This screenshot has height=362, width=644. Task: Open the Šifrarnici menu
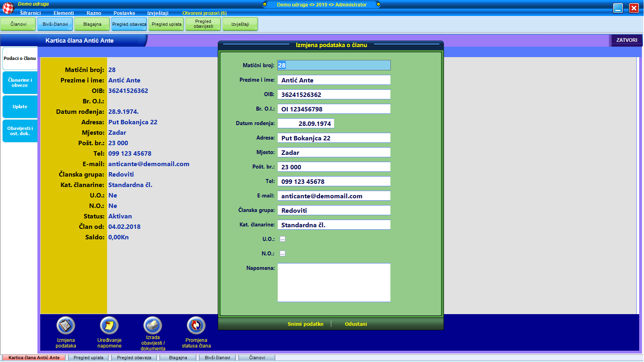(31, 13)
